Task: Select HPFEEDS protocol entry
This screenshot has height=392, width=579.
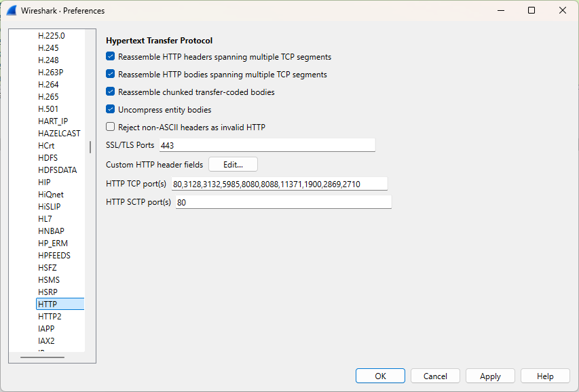Action: (54, 255)
